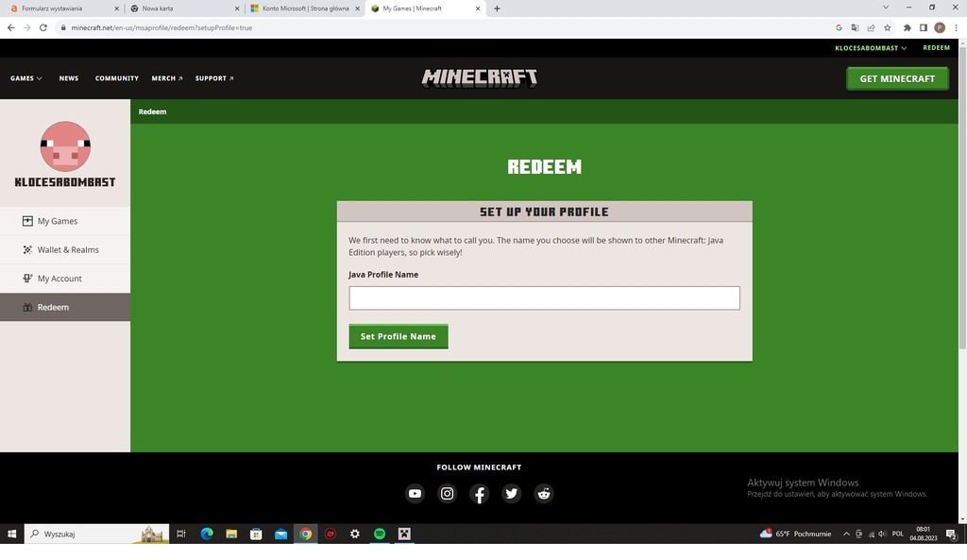Go back to previous page
Viewport: 967px width, 560px height.
pyautogui.click(x=11, y=27)
